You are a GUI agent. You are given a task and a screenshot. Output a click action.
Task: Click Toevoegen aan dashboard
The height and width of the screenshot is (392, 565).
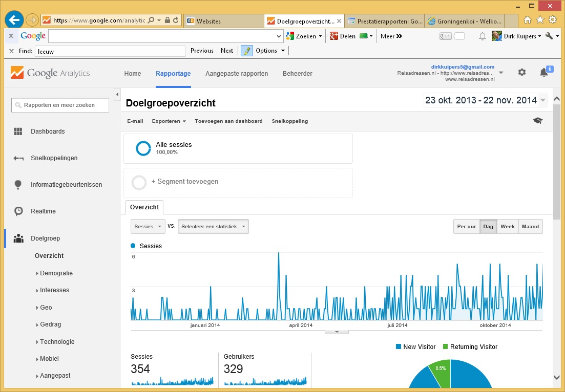pyautogui.click(x=228, y=121)
